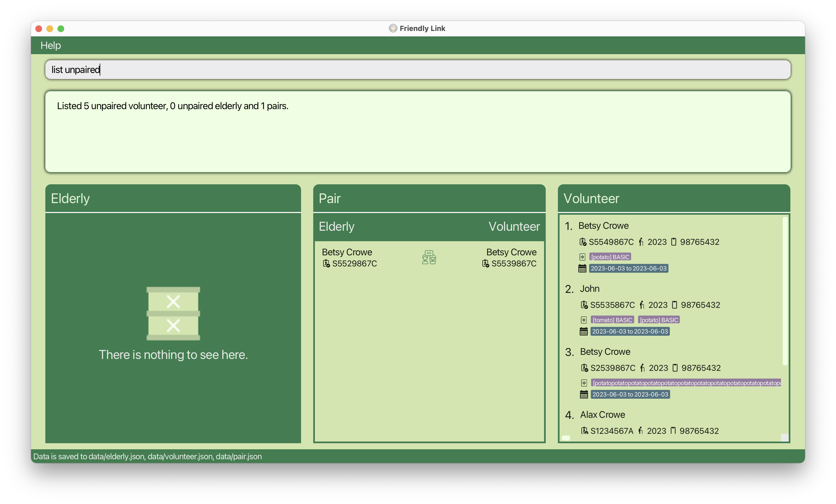Click the NRIC icon beside S5529867C
The width and height of the screenshot is (836, 504).
click(x=326, y=264)
